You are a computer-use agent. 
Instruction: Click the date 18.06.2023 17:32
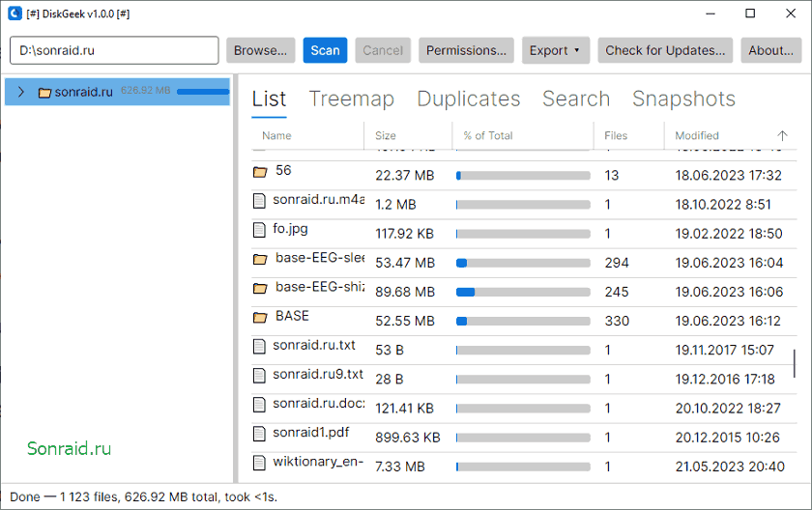click(728, 176)
